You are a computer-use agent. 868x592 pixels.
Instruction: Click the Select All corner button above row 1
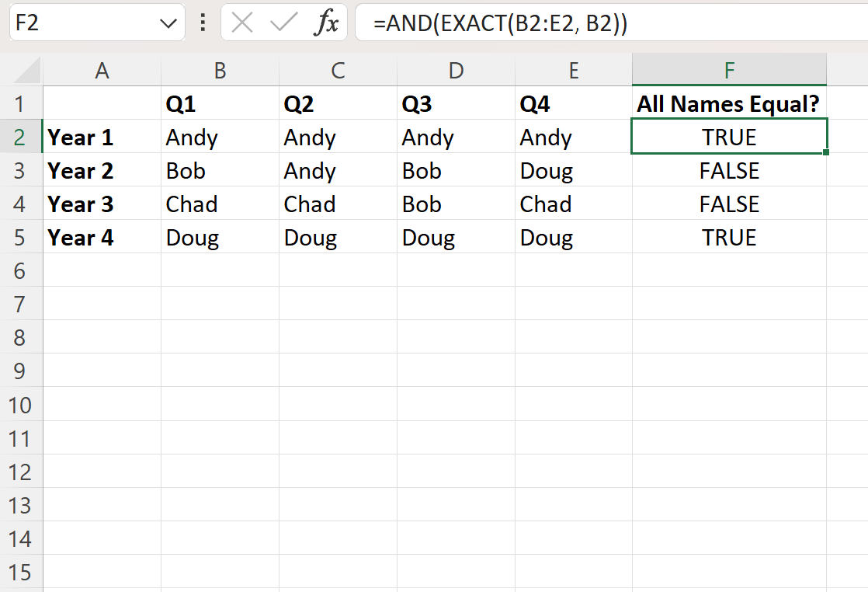pyautogui.click(x=23, y=70)
